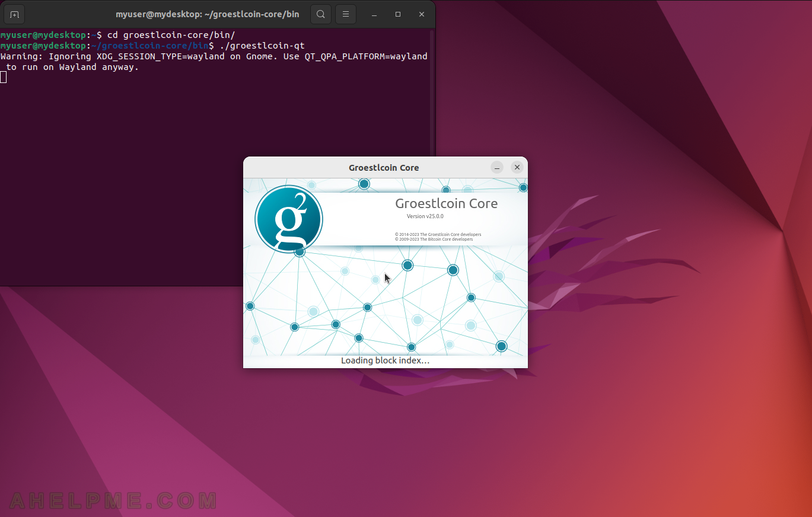Click the Groestlcoin g2 logo
Viewport: 812px width, 517px height.
click(289, 219)
